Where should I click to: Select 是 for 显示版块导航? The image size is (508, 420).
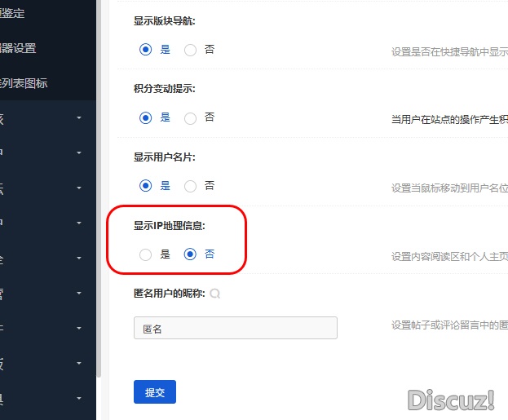(x=146, y=50)
